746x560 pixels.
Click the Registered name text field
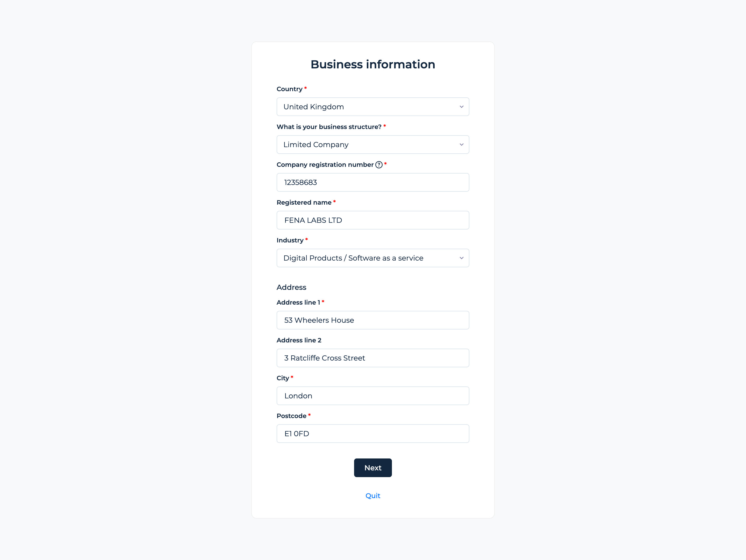click(373, 220)
